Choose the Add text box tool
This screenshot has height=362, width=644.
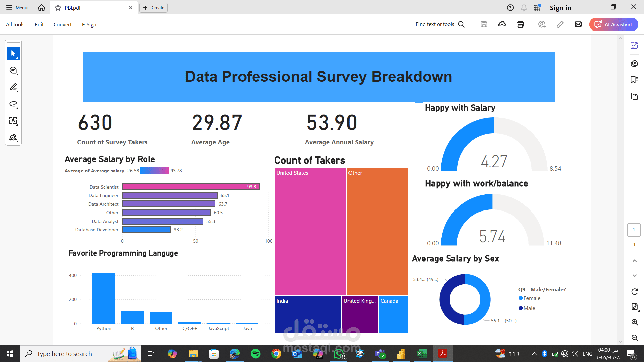13,121
